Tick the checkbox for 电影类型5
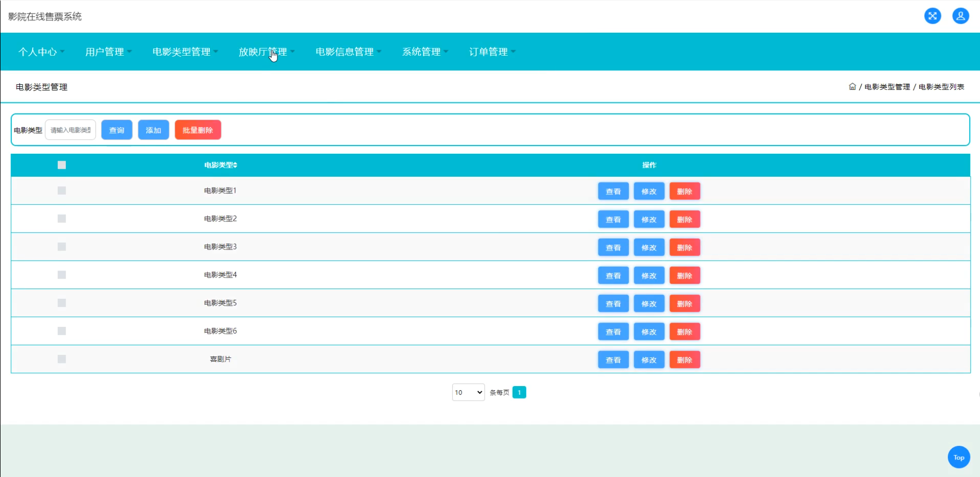The image size is (980, 477). (x=62, y=303)
